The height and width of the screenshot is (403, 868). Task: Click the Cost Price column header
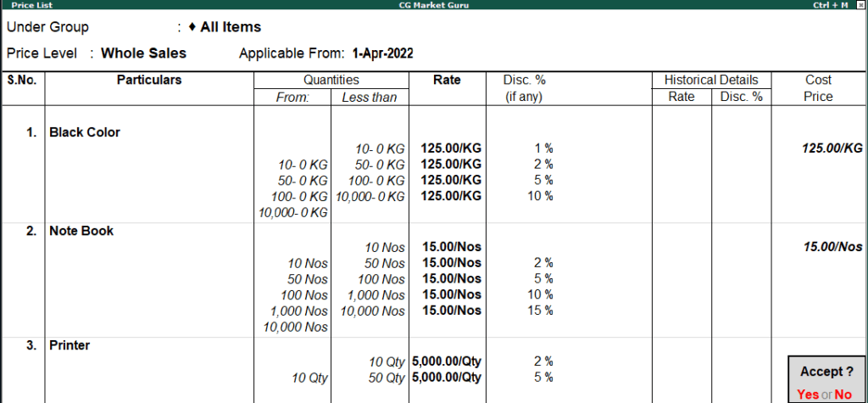(819, 88)
